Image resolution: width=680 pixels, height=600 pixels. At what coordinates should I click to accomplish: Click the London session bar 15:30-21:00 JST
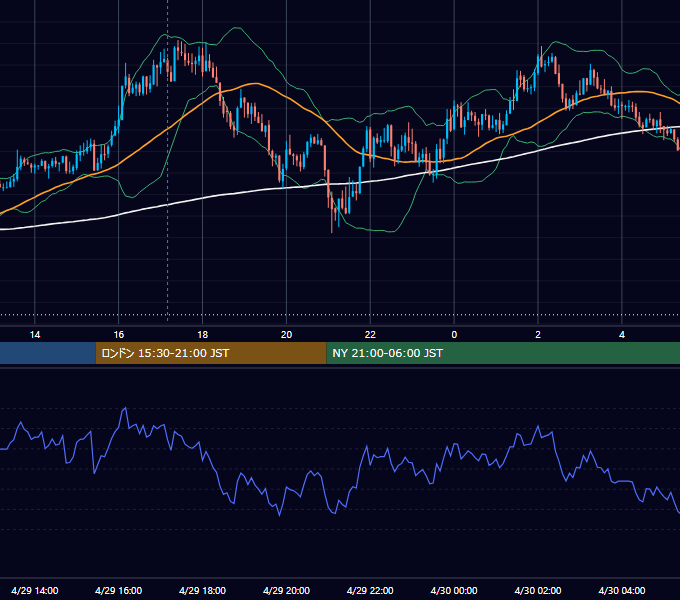click(x=211, y=353)
